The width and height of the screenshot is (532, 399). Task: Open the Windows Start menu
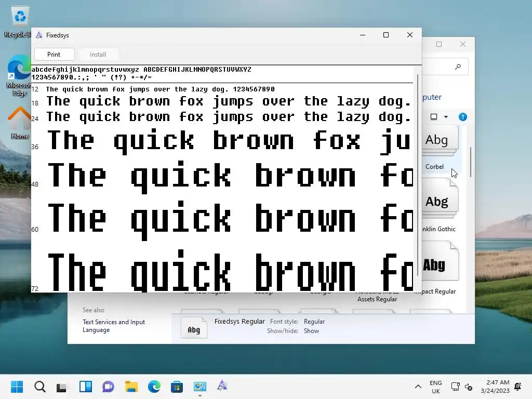tap(17, 387)
